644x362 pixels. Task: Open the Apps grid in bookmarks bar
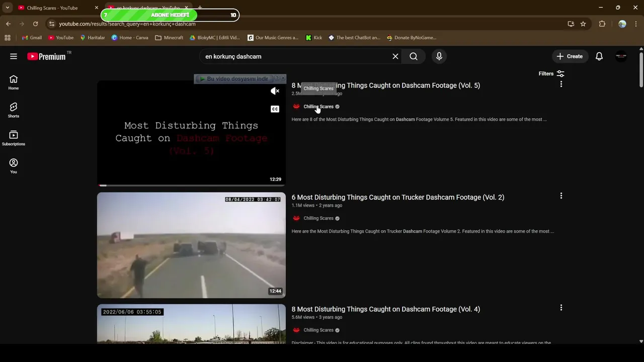pos(7,38)
